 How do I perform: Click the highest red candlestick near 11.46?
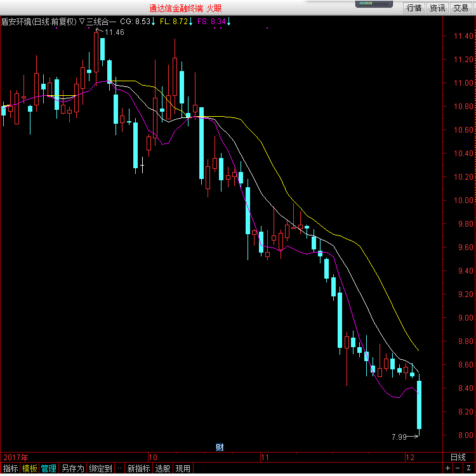(96, 52)
